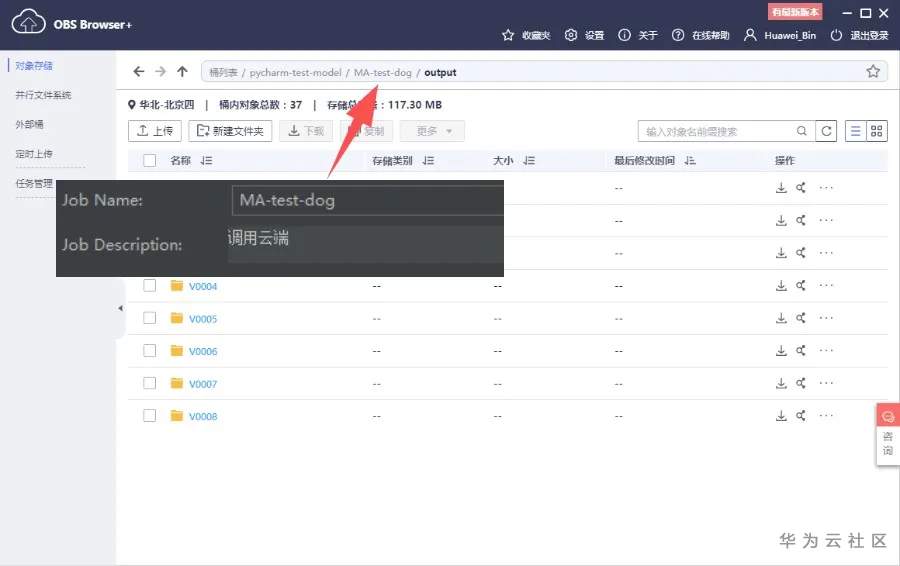The height and width of the screenshot is (566, 900).
Task: Open more actions for V0004
Action: tap(825, 285)
